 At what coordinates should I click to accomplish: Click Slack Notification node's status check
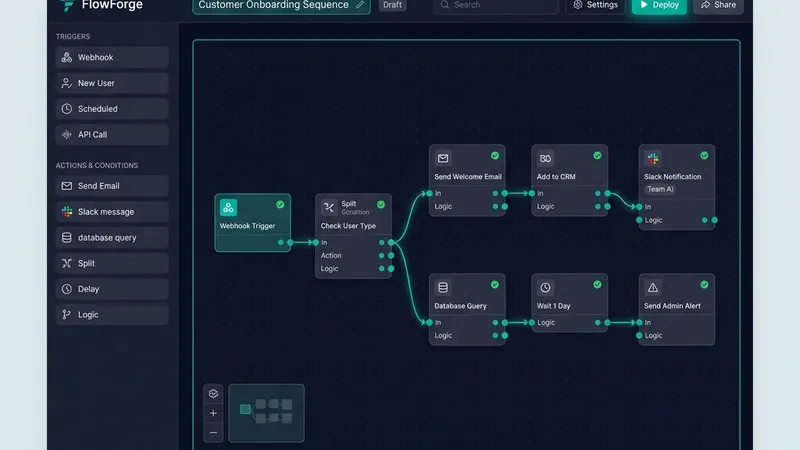pyautogui.click(x=704, y=156)
